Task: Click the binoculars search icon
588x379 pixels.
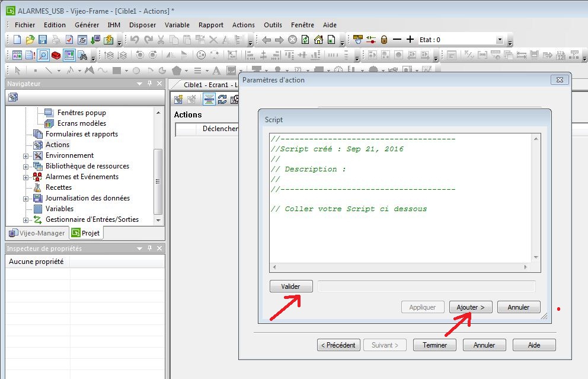Action: click(x=82, y=55)
